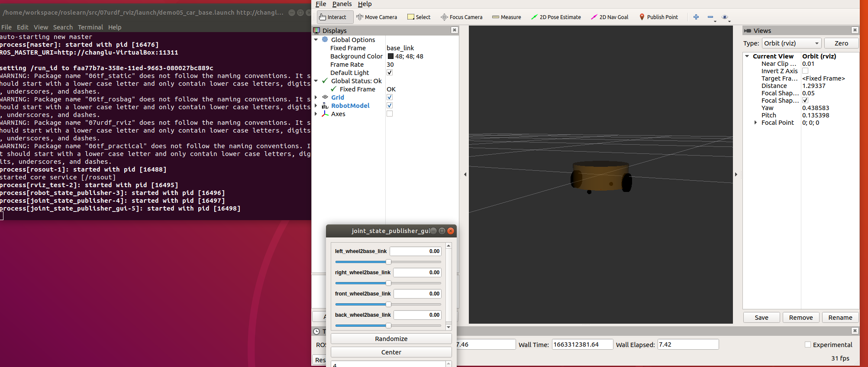
Task: Click the minus remove-tool icon
Action: [x=711, y=17]
